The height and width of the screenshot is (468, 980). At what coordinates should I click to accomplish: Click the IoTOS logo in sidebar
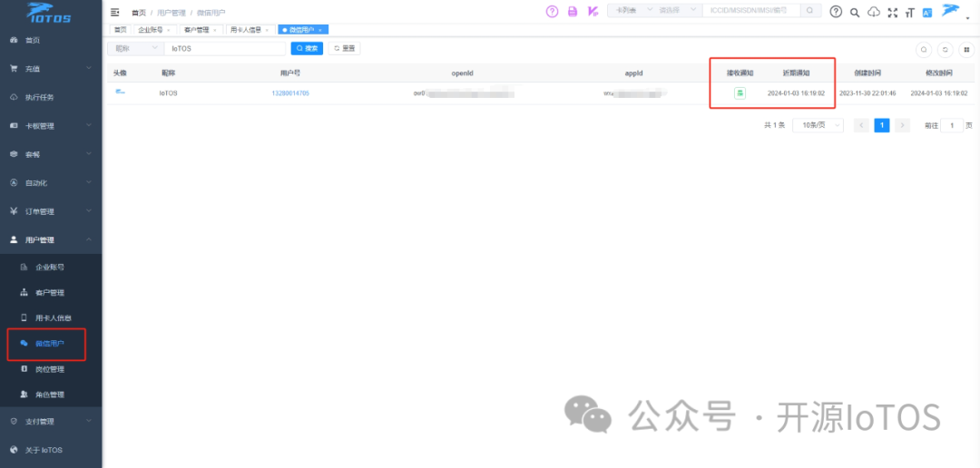49,12
